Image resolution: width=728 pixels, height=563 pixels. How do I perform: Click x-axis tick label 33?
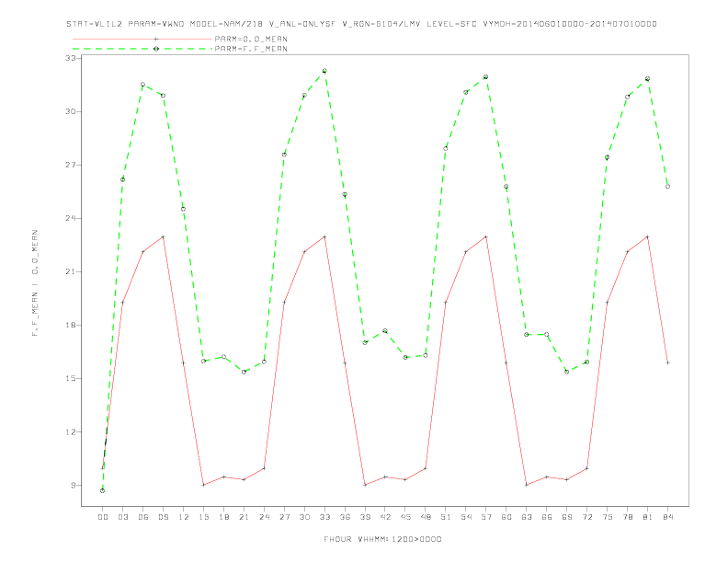[x=324, y=517]
